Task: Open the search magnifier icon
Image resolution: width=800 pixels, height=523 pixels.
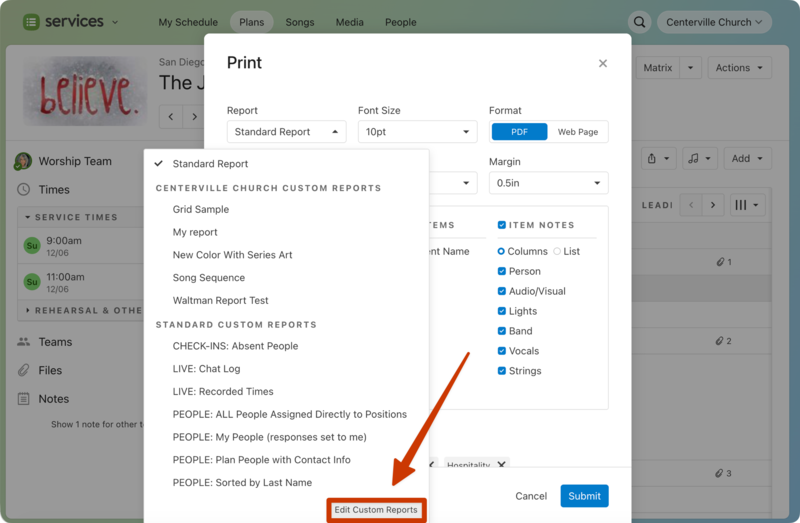Action: coord(639,22)
